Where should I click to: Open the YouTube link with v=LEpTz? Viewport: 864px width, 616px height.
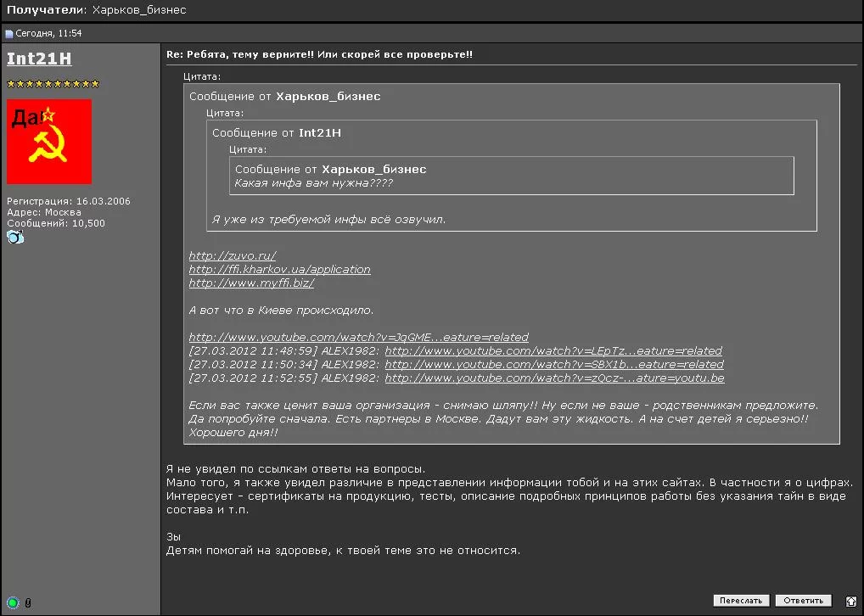pos(553,350)
